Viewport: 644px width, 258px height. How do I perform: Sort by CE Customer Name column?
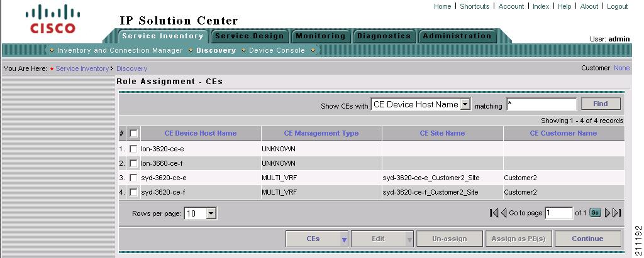coord(563,133)
